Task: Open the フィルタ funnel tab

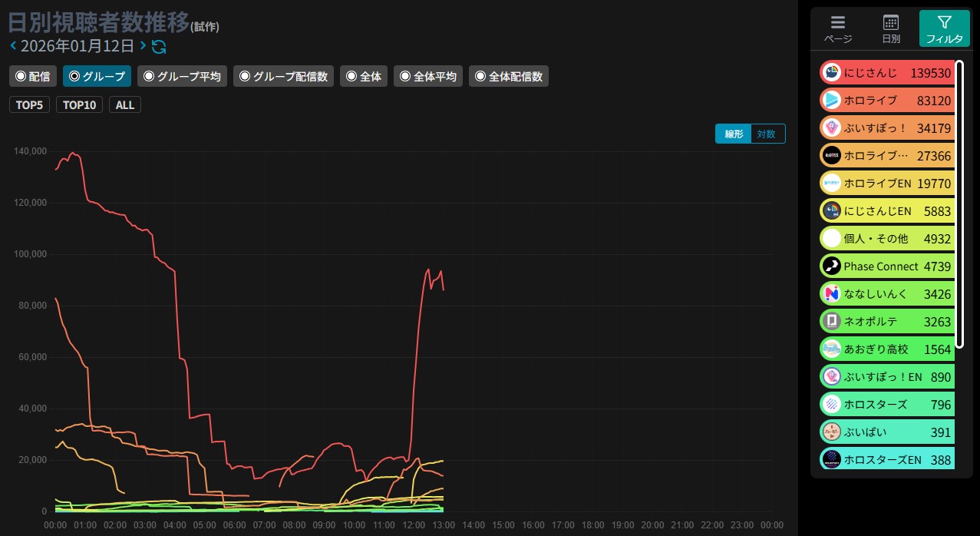Action: tap(945, 29)
